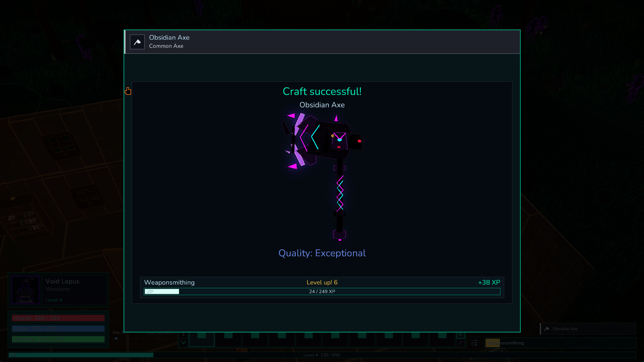This screenshot has height=362, width=644.
Task: Click the axe icon in the dialog header
Action: click(x=137, y=42)
